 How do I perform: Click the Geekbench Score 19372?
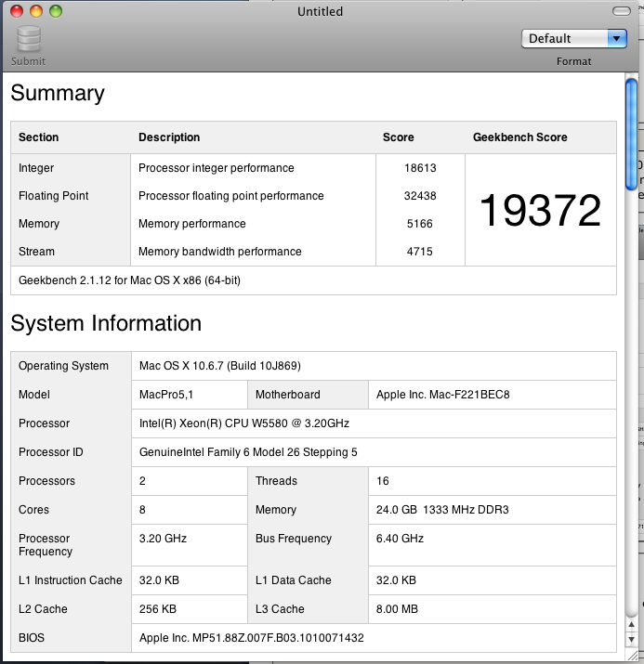[540, 210]
